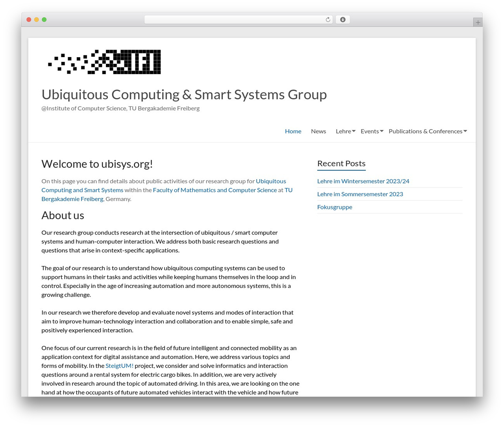Follow the Ubiquitous Computing and Smart Systems link

tap(164, 186)
